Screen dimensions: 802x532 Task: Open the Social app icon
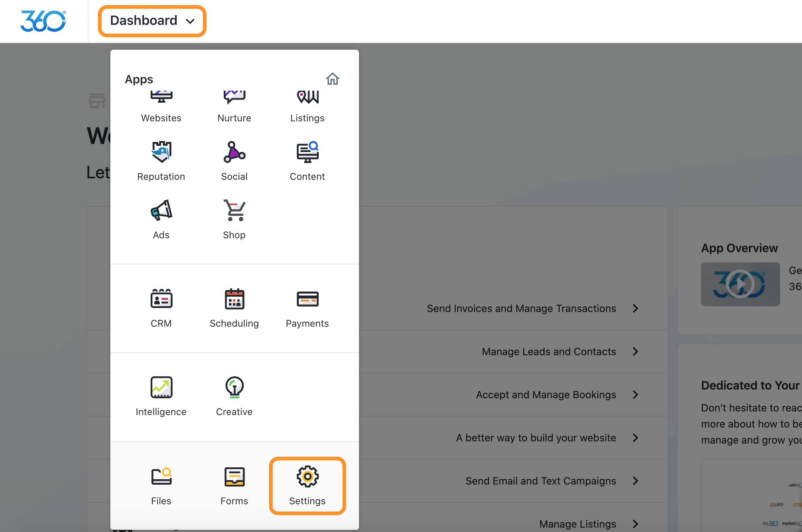(x=234, y=152)
